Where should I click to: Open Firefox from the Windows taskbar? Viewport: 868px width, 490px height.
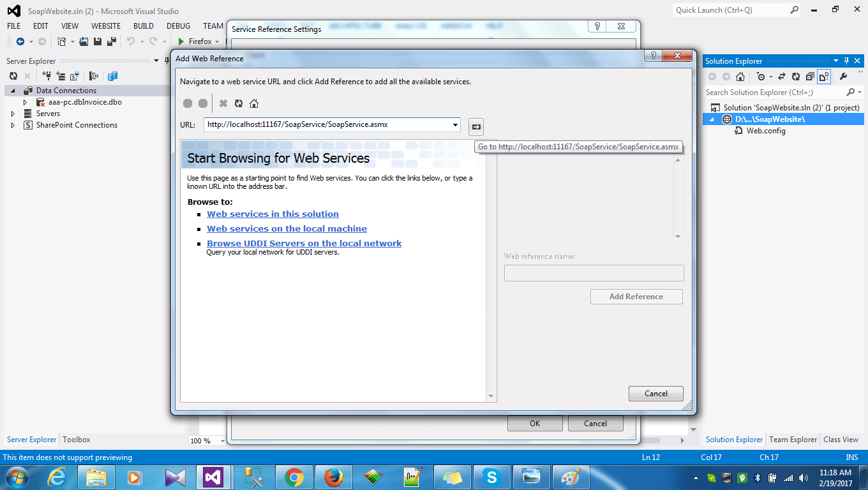pyautogui.click(x=333, y=477)
